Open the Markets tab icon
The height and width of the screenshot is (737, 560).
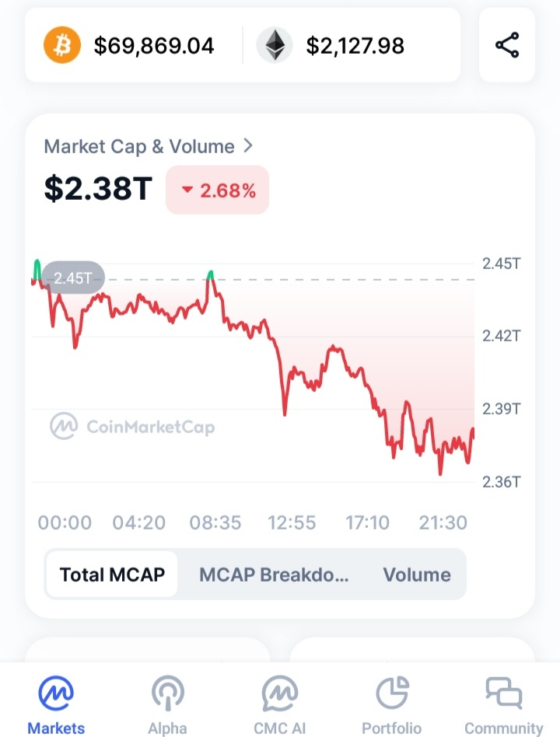pyautogui.click(x=56, y=693)
